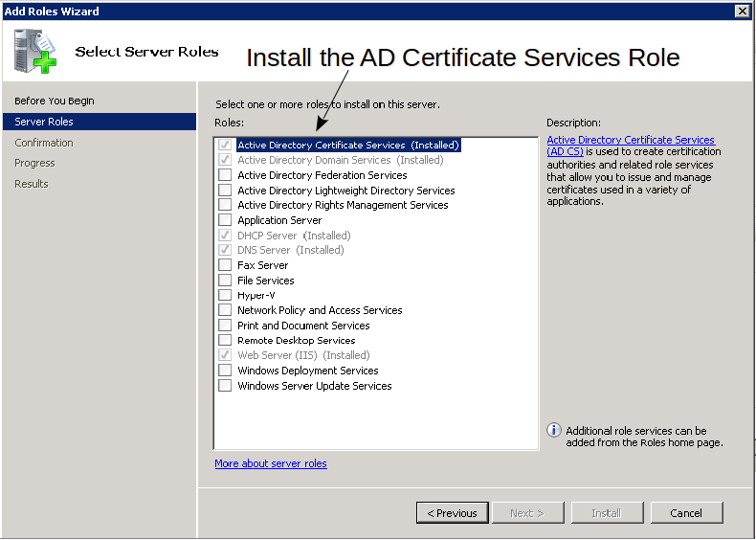
Task: Highlight Remote Desktop Services in roles list
Action: coord(296,340)
